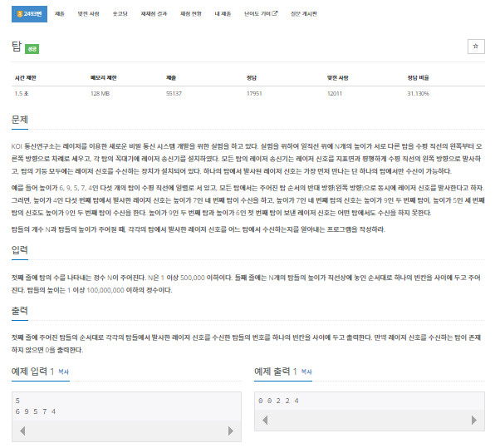Open the 내 제출 tab
Image resolution: width=495 pixels, height=448 pixels.
click(x=223, y=14)
